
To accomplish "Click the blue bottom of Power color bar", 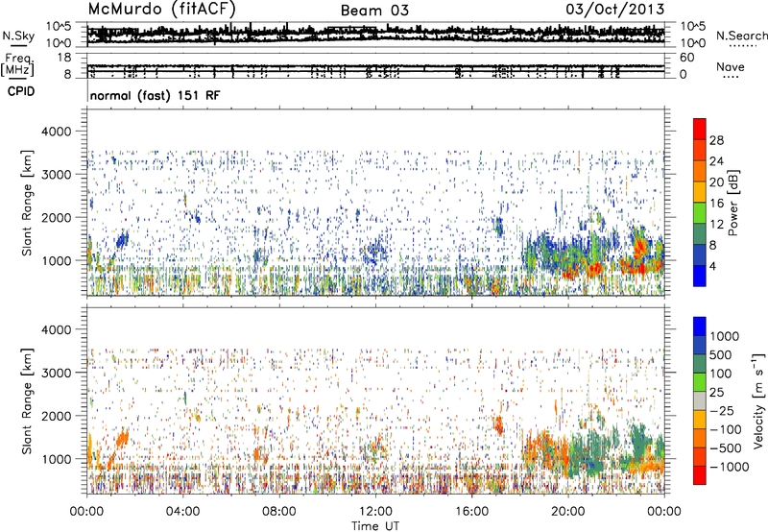I will pos(700,276).
